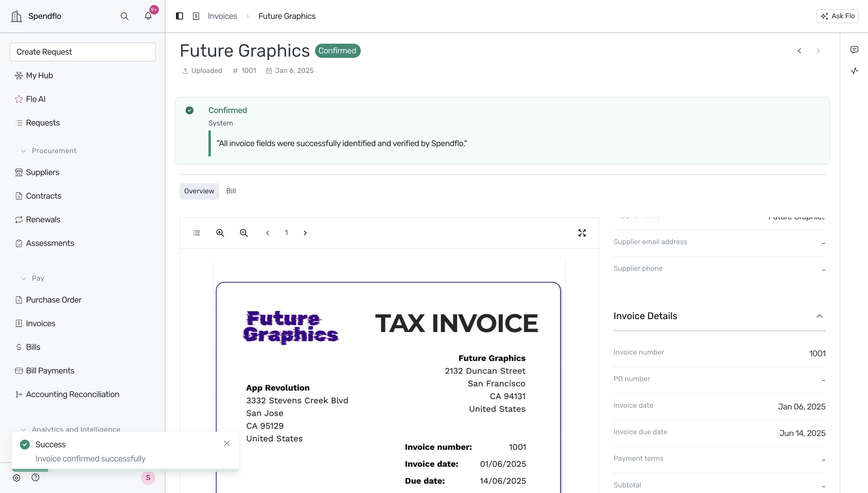Viewport: 868px width, 493px height.
Task: Toggle the sidebar panel icon
Action: click(x=180, y=16)
